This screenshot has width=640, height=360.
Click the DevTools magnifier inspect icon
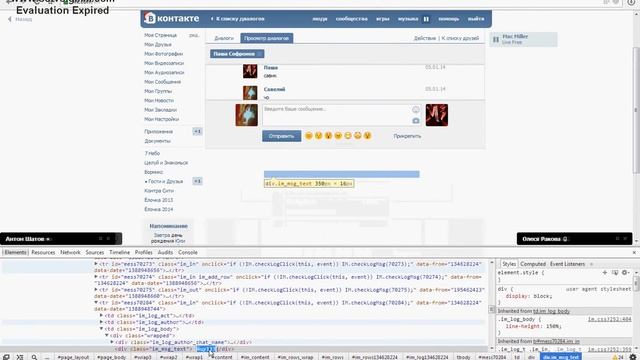coord(34,357)
